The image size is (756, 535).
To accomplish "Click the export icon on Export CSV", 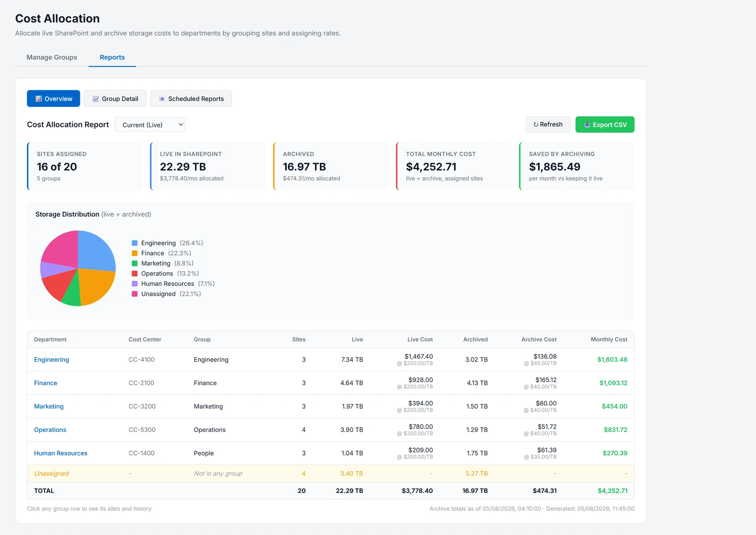I will tap(587, 125).
